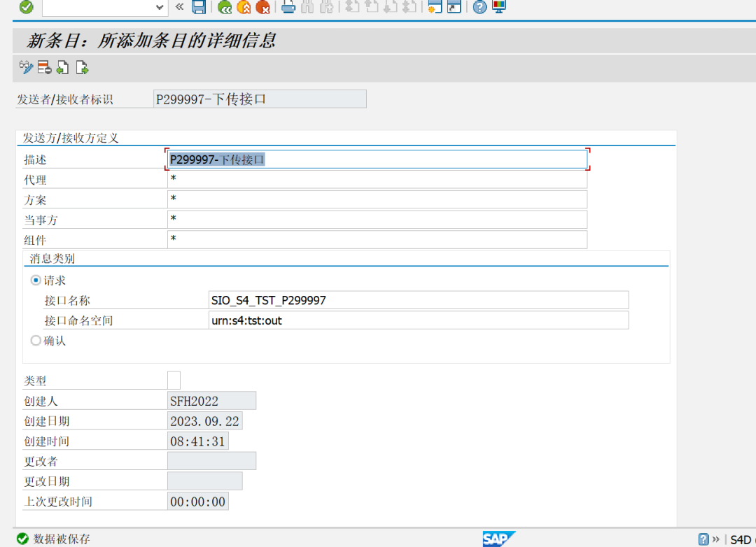Click the 上次更改时间 value 00:00:00
The width and height of the screenshot is (756, 547).
tap(197, 502)
